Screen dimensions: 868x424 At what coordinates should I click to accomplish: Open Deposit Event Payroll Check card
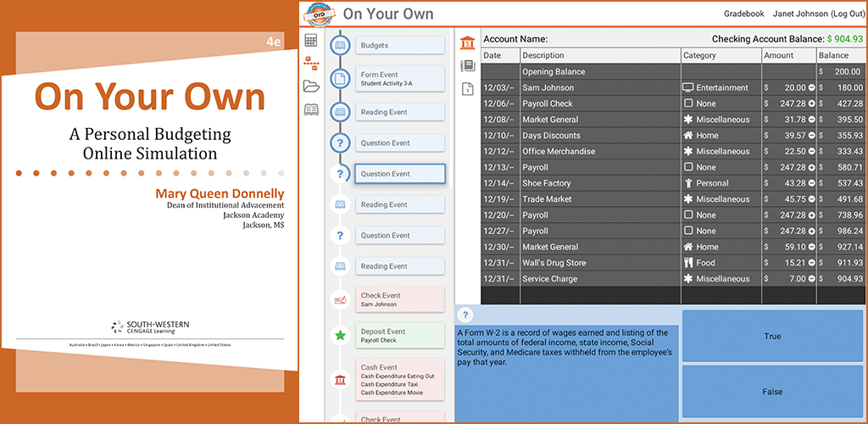(400, 336)
